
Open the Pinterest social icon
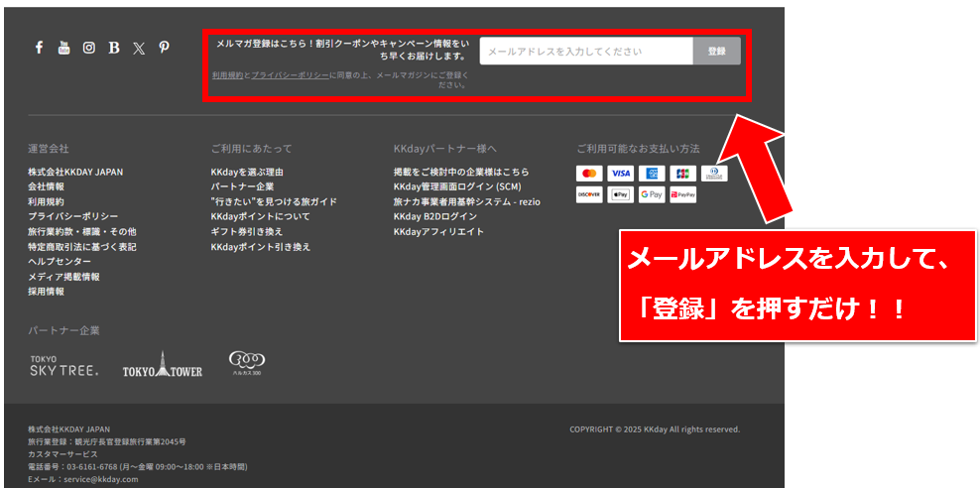[x=164, y=48]
